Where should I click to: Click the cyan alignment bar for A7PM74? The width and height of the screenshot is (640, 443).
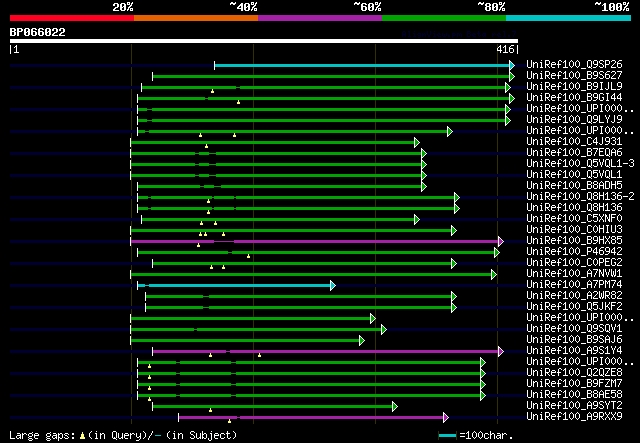click(234, 286)
